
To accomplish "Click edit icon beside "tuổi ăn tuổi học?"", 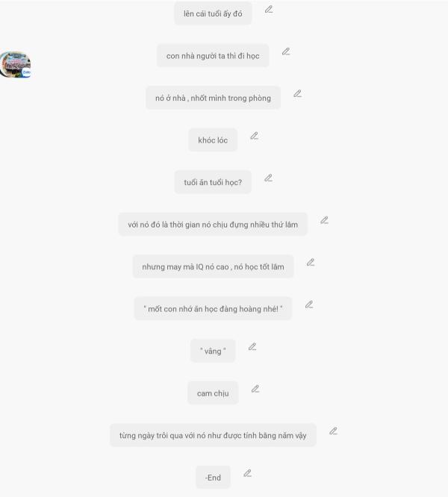I will [x=269, y=178].
